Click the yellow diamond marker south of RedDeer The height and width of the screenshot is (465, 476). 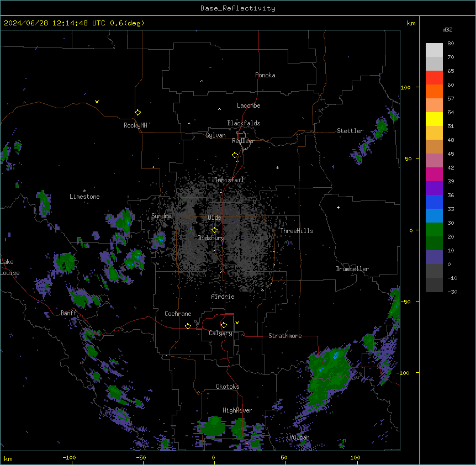[x=235, y=155]
